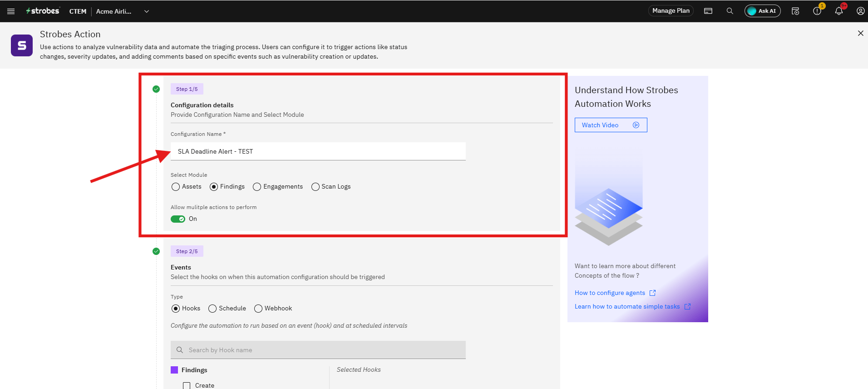Select the Assets module radio button

tap(176, 187)
